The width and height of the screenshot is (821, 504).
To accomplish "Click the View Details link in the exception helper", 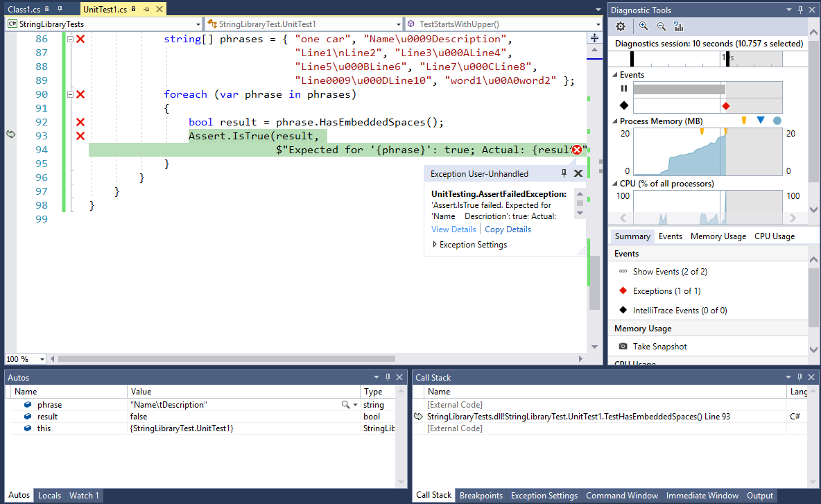I will 453,229.
